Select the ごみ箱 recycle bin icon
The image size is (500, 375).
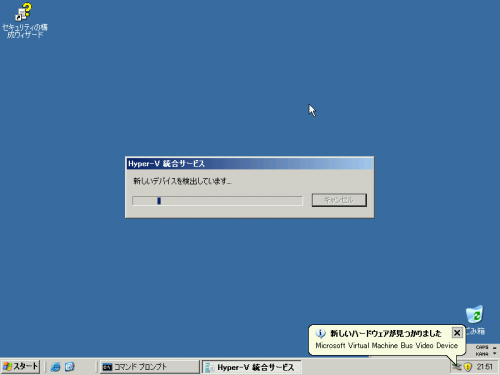coord(475,320)
